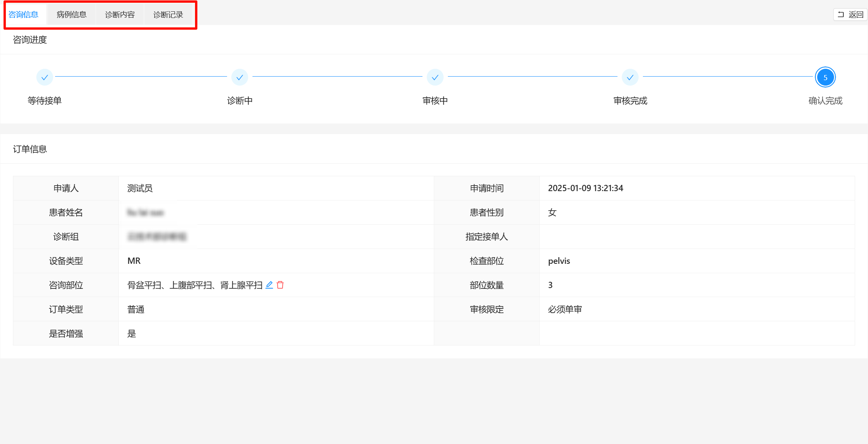
Task: Open the 诊断内容 tab
Action: click(120, 14)
